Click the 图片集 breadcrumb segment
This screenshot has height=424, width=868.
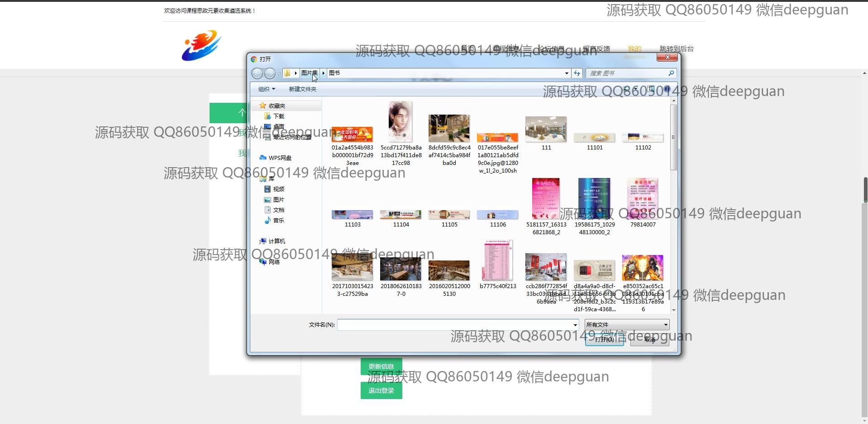click(x=310, y=73)
